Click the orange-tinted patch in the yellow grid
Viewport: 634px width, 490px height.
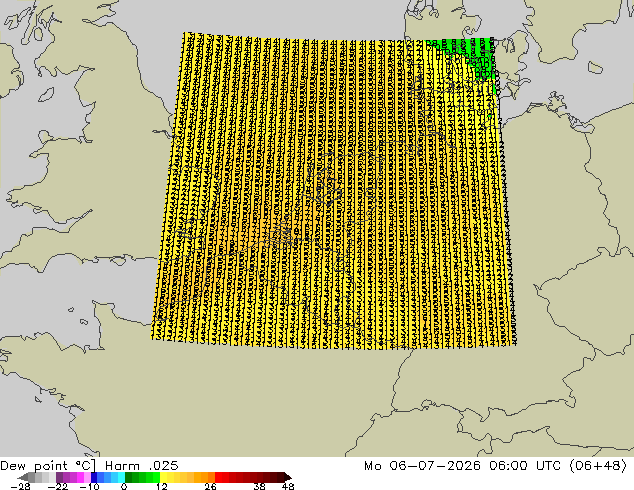click(x=247, y=234)
